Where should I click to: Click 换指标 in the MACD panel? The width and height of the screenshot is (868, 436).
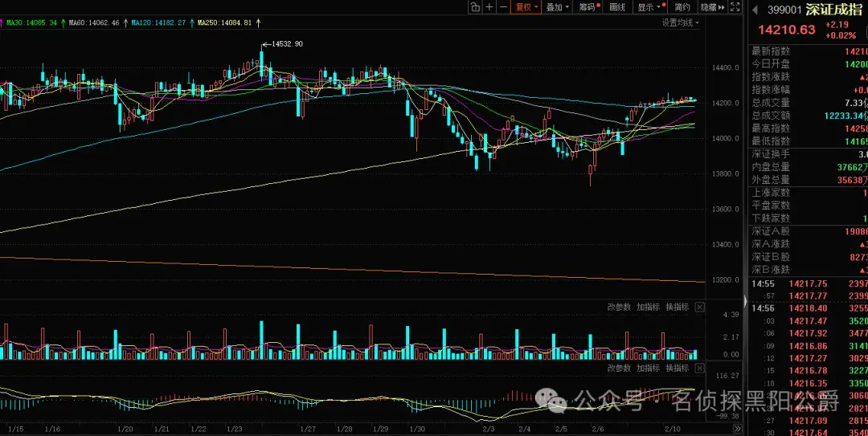point(677,368)
